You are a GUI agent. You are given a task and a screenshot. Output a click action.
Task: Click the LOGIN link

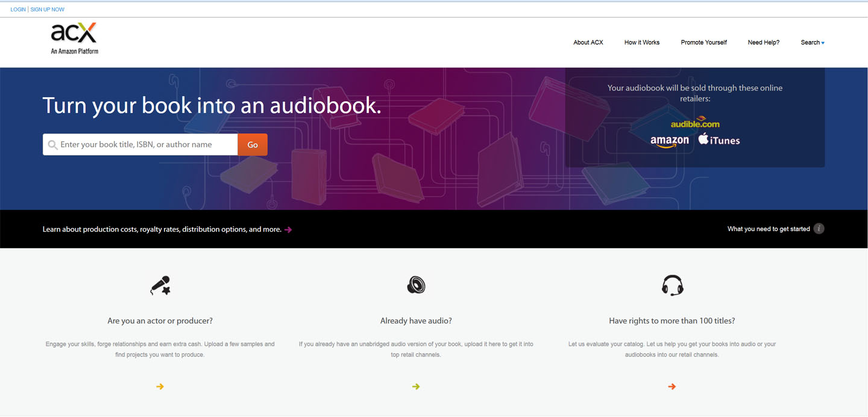pos(18,10)
